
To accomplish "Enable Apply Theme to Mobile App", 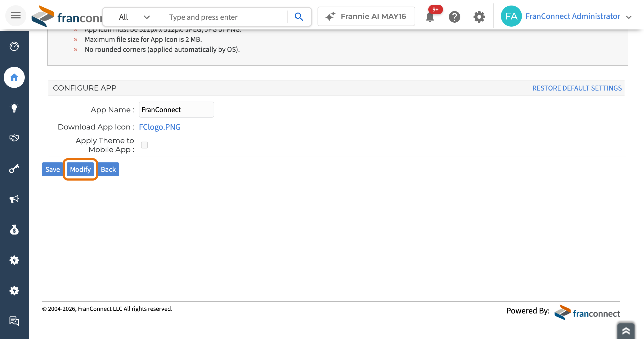I will tap(144, 145).
